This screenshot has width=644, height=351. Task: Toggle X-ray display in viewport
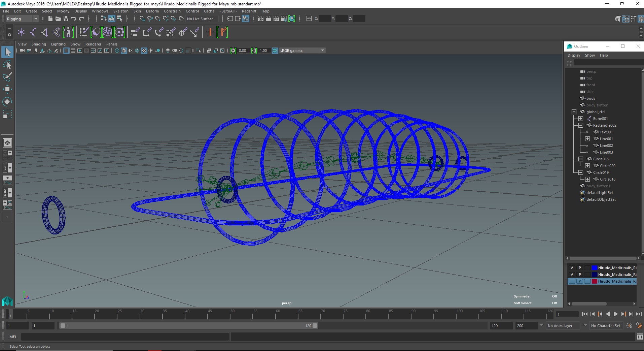coord(209,51)
